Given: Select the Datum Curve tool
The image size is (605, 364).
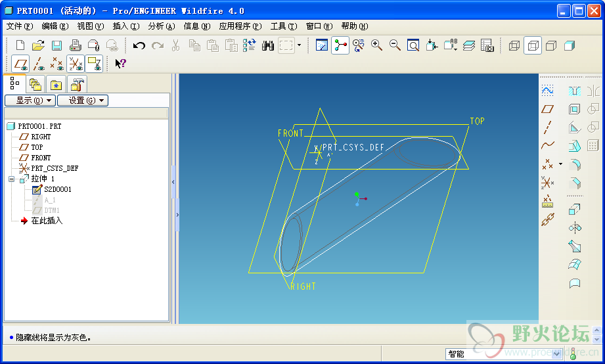Looking at the screenshot, I should tap(547, 145).
